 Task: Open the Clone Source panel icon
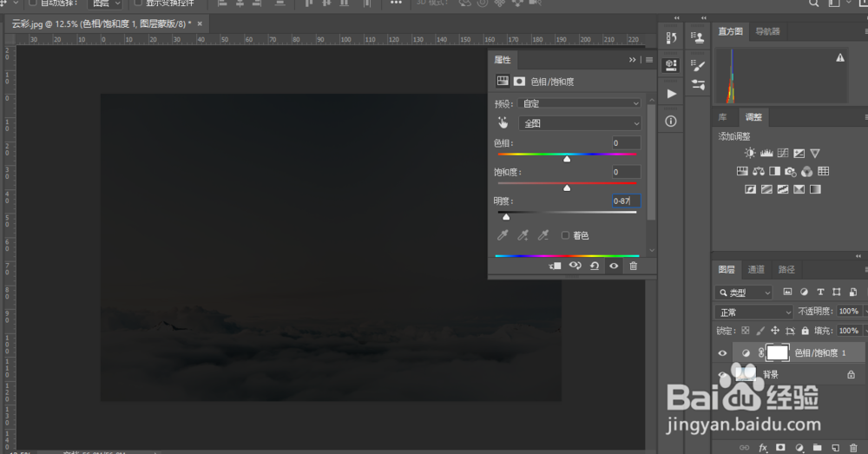[698, 37]
